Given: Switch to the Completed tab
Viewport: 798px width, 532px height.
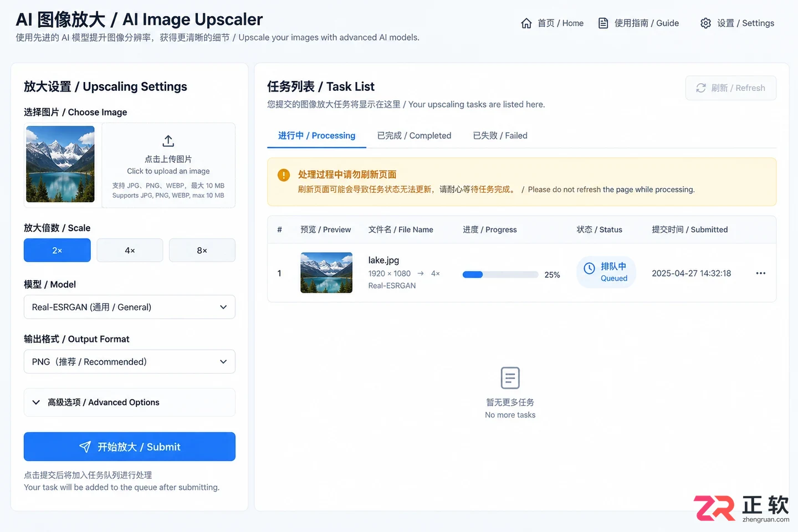Looking at the screenshot, I should click(414, 136).
